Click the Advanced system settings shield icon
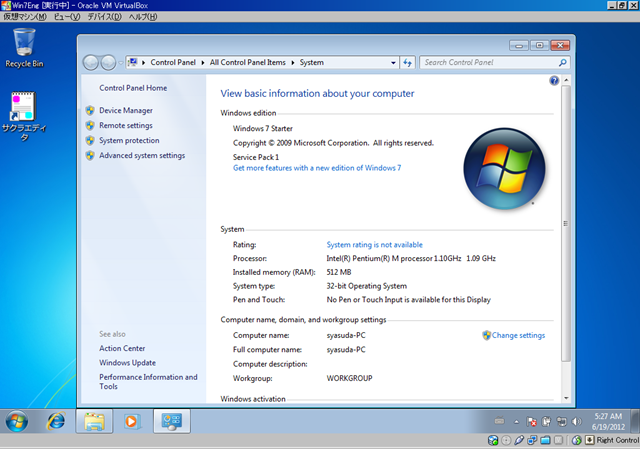The image size is (640, 449). pyautogui.click(x=90, y=156)
